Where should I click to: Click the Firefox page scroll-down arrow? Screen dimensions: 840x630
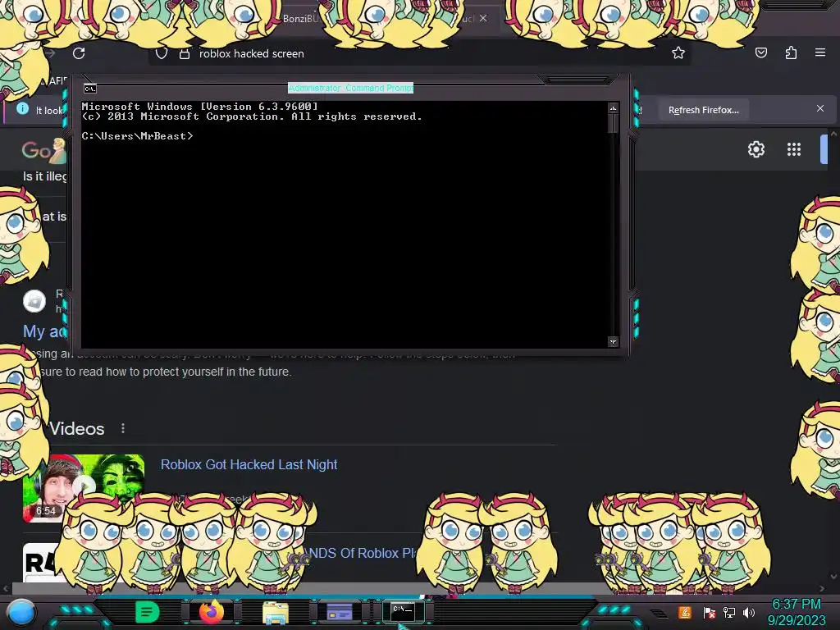point(833,577)
